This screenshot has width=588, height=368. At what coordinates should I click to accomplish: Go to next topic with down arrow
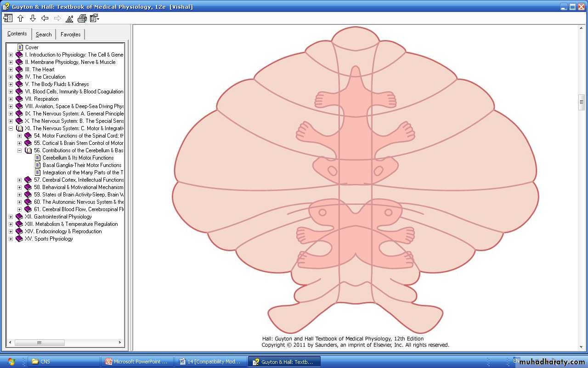33,18
